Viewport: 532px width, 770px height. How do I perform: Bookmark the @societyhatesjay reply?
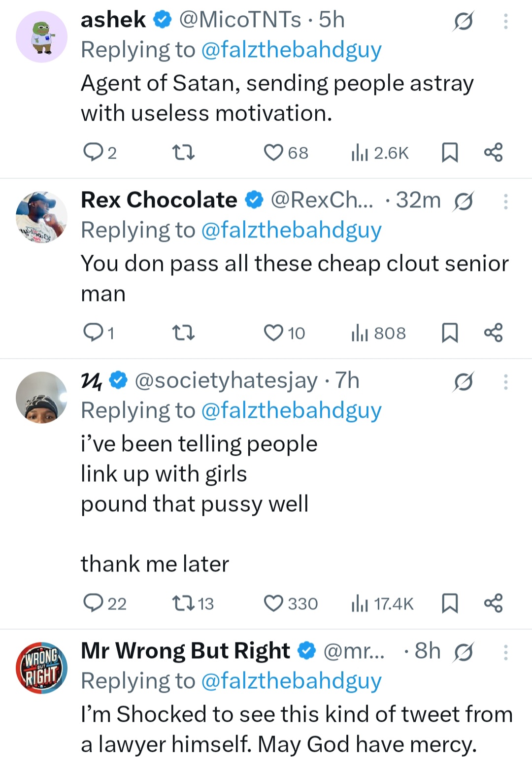click(x=449, y=603)
